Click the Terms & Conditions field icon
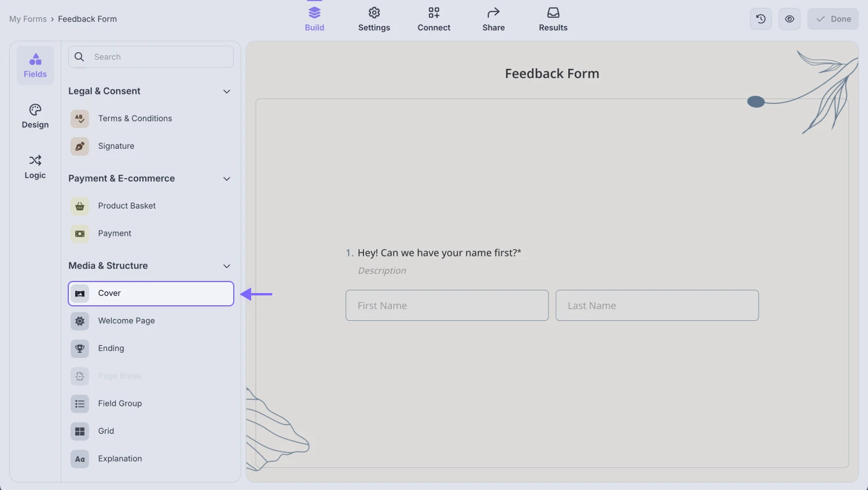This screenshot has height=490, width=868. [x=79, y=118]
